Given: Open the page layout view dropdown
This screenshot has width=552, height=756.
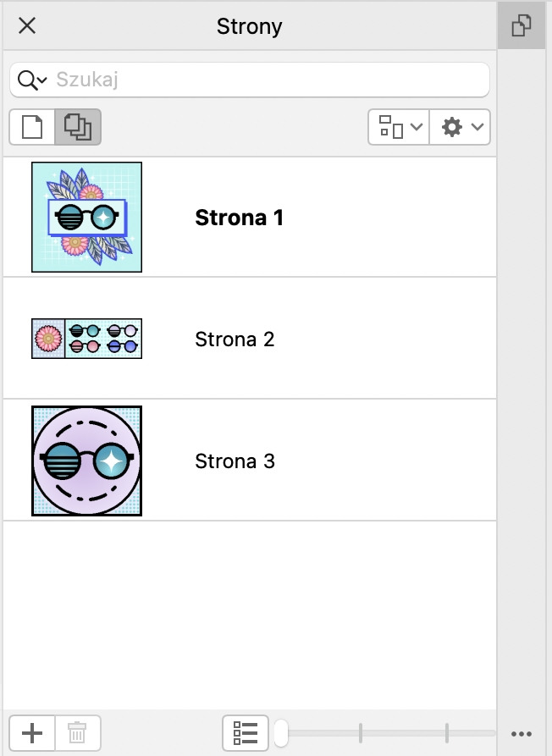Looking at the screenshot, I should 400,127.
